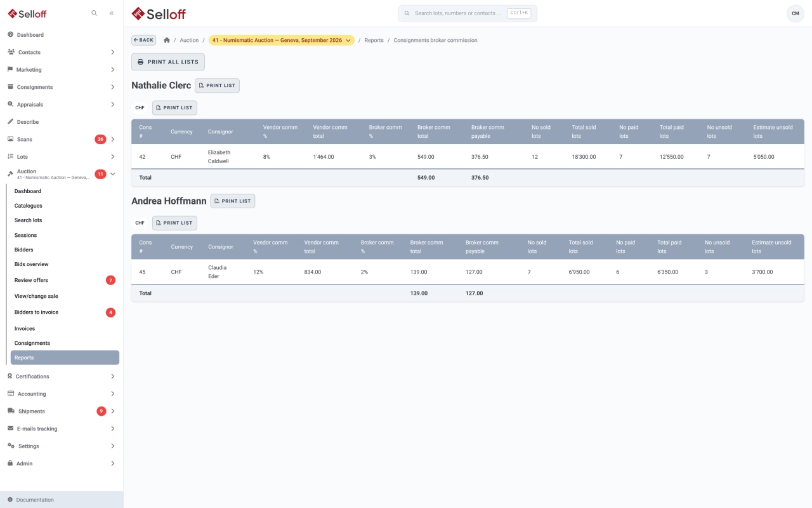This screenshot has width=812, height=508.
Task: Click the red 36 badge next to Scans
Action: pyautogui.click(x=100, y=139)
